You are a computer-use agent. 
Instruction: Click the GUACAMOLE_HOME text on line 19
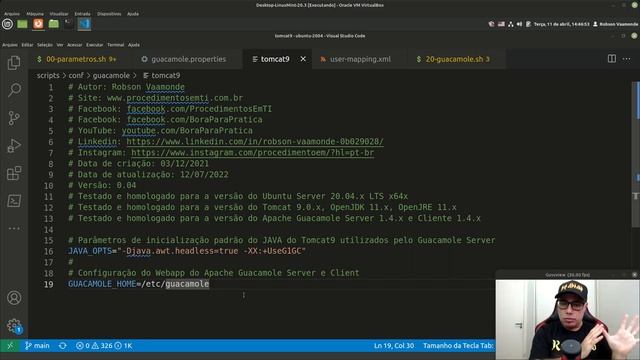(102, 284)
